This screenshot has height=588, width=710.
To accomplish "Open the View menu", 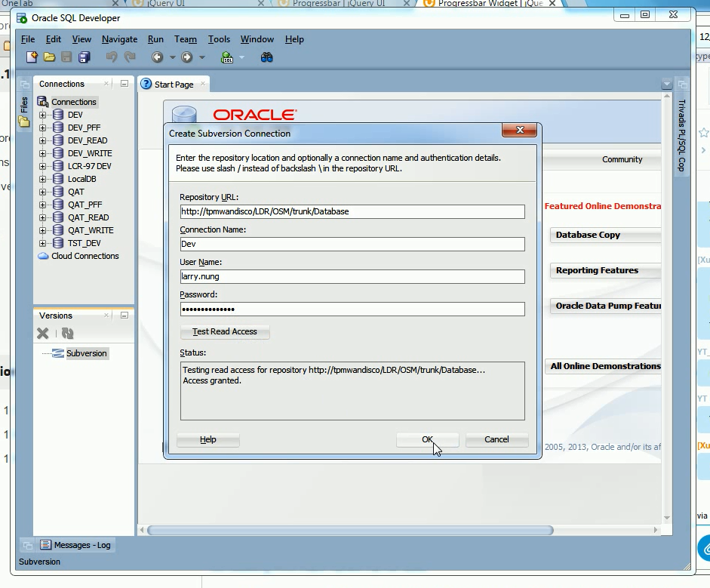I will [x=81, y=39].
